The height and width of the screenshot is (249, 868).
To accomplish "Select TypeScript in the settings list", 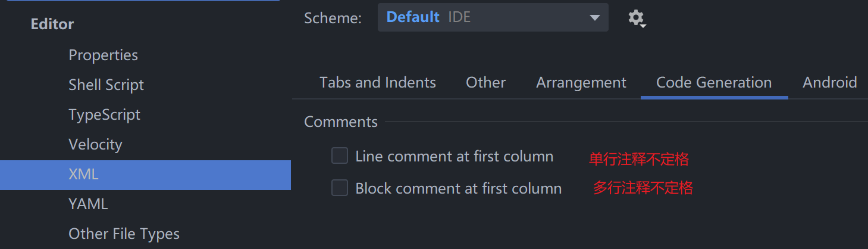I will click(104, 114).
